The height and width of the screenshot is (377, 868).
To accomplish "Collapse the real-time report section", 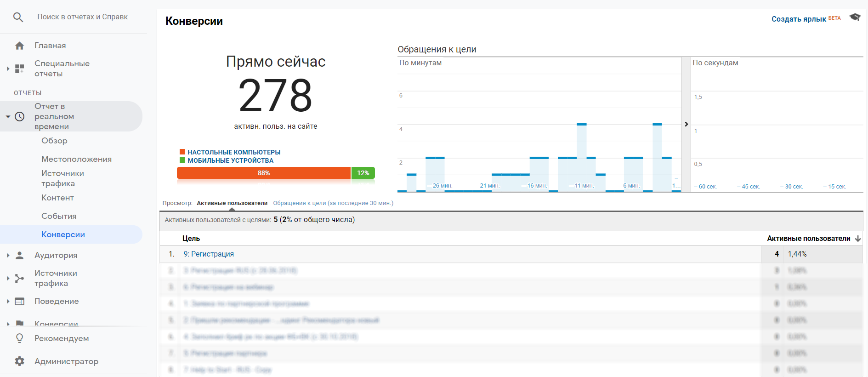I will 8,117.
